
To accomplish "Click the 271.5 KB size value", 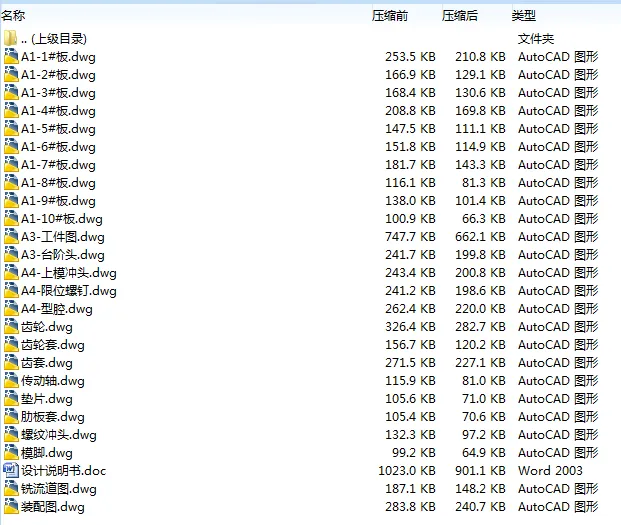I will tap(410, 363).
